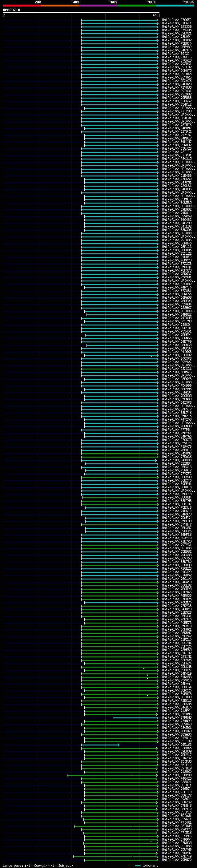The width and height of the screenshot is (197, 868).
Task: Select hit label UniRef100_Q22MB4
Action: click(176, 464)
